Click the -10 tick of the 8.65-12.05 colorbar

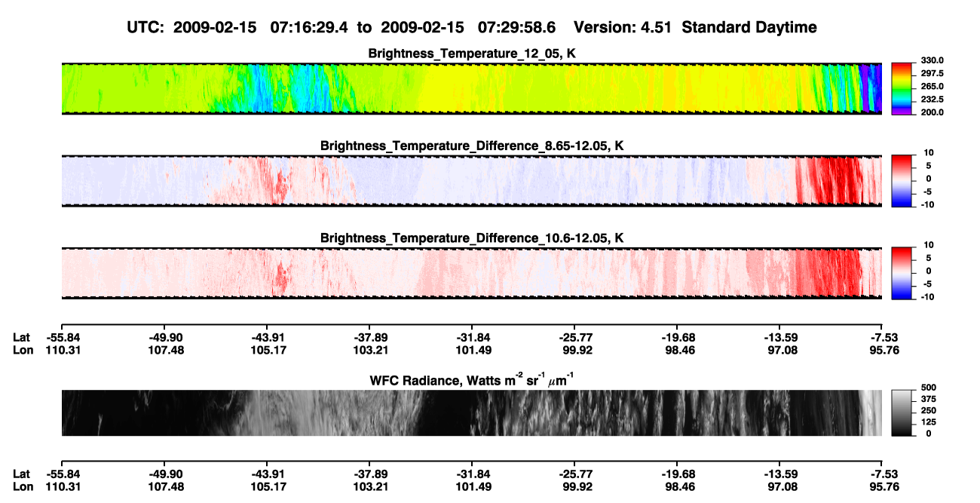(x=928, y=205)
